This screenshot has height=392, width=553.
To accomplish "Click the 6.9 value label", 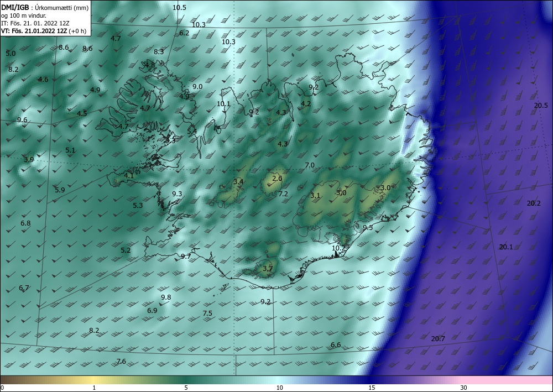I will coord(152,311).
